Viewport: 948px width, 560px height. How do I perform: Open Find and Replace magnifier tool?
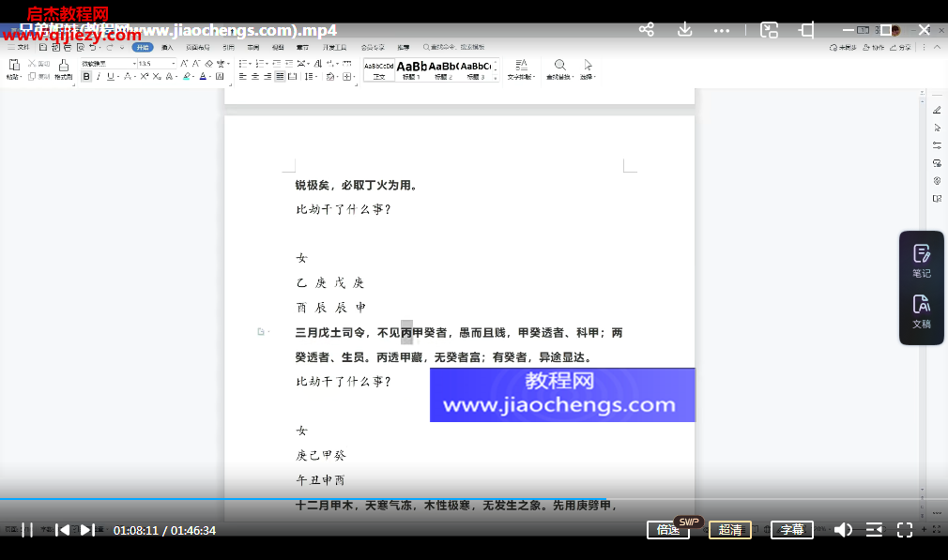coord(559,69)
